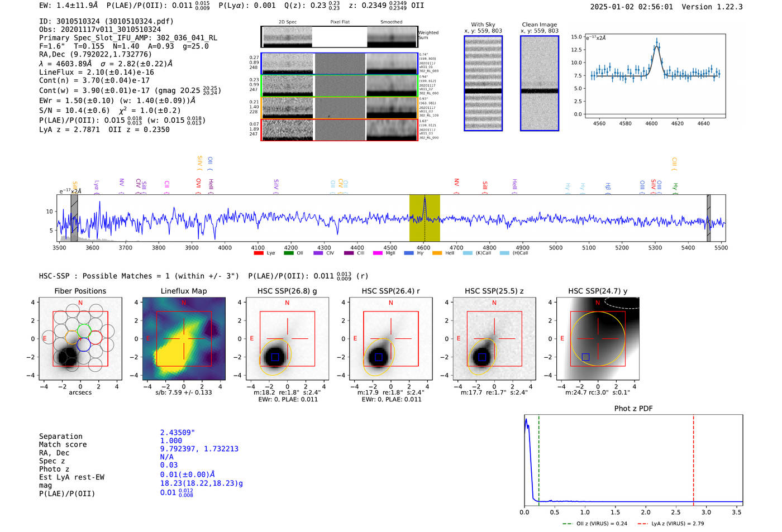The height and width of the screenshot is (532, 782).
Task: Click the purple CIV legend swatch
Action: click(x=318, y=253)
